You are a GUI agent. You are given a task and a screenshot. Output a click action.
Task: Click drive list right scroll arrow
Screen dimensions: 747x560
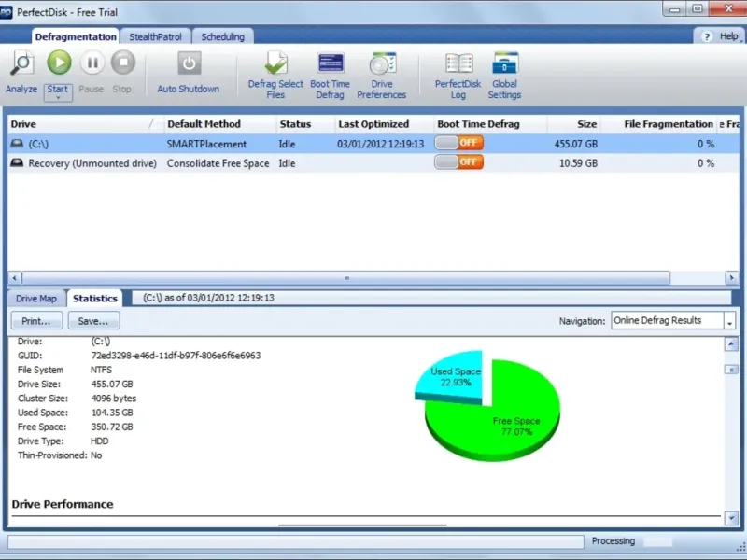point(732,277)
